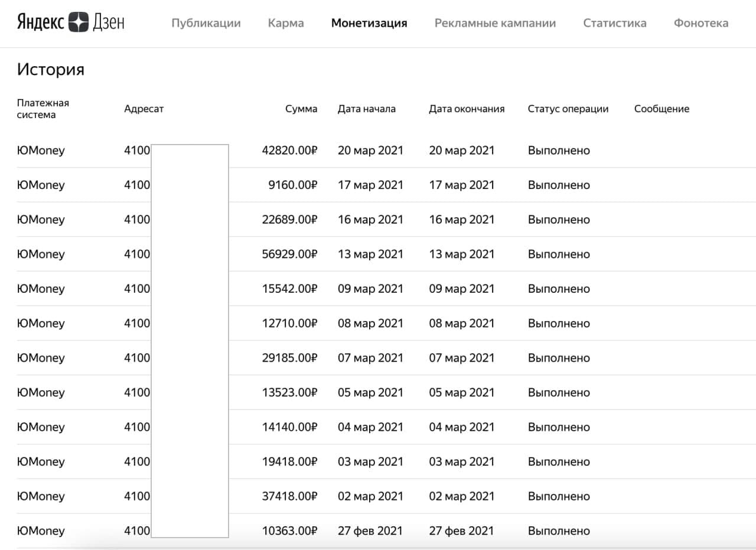Click the Дата начала column header
Viewport: 756px width, 550px height.
[x=367, y=109]
